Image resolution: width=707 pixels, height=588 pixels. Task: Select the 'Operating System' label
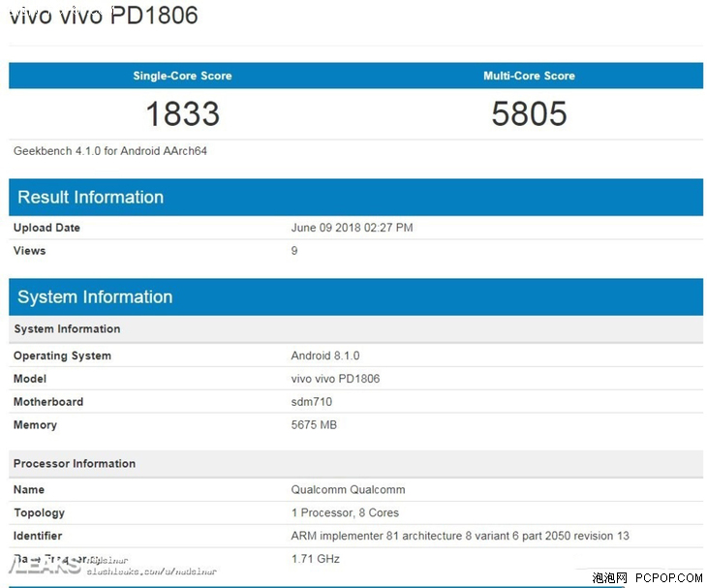pos(62,356)
